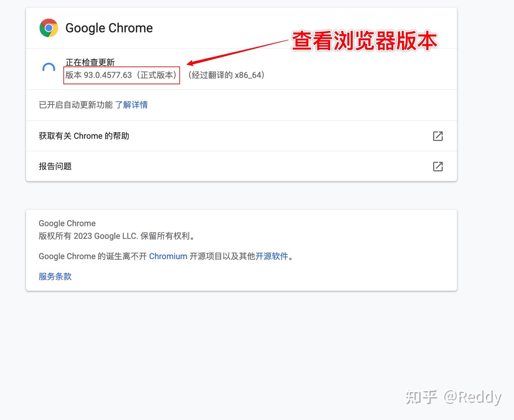Click the highlighted version number 93.0.4577.63
514x420 pixels.
121,75
